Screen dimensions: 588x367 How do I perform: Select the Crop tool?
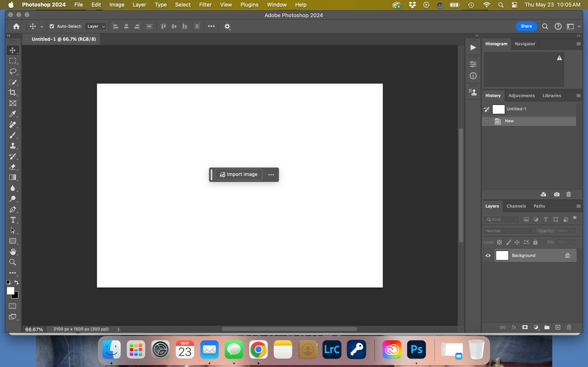click(x=13, y=93)
